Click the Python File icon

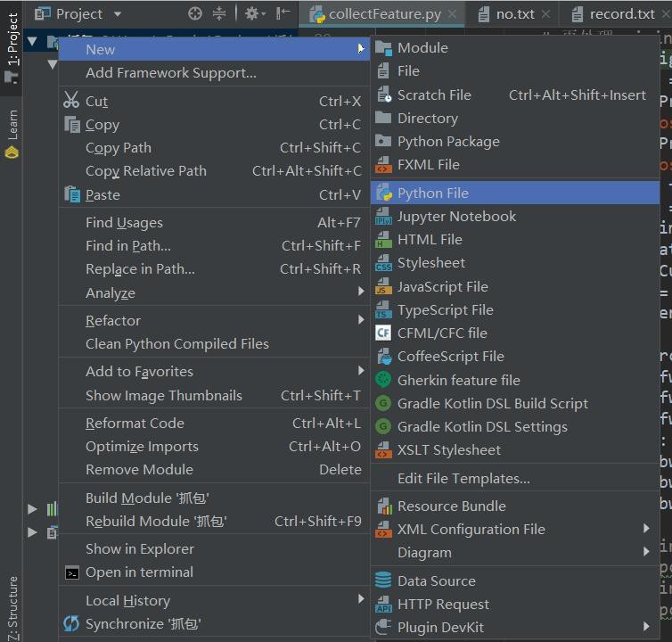tap(384, 193)
